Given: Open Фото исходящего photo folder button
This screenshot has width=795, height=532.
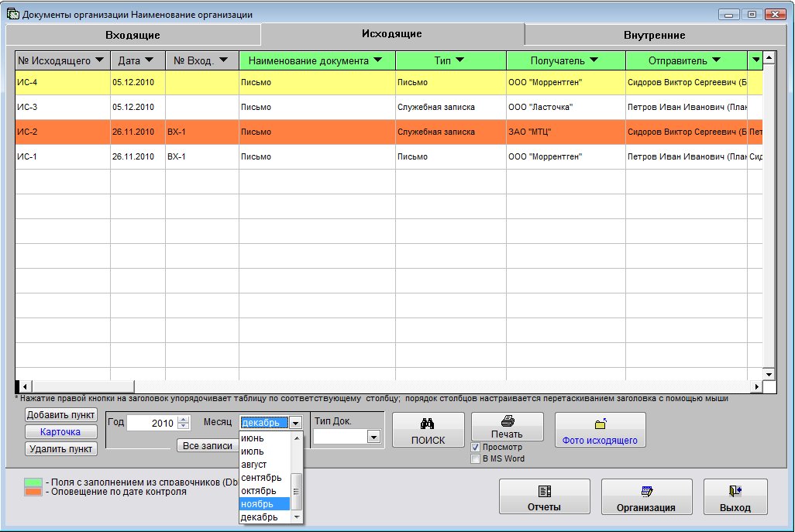Looking at the screenshot, I should (x=600, y=431).
